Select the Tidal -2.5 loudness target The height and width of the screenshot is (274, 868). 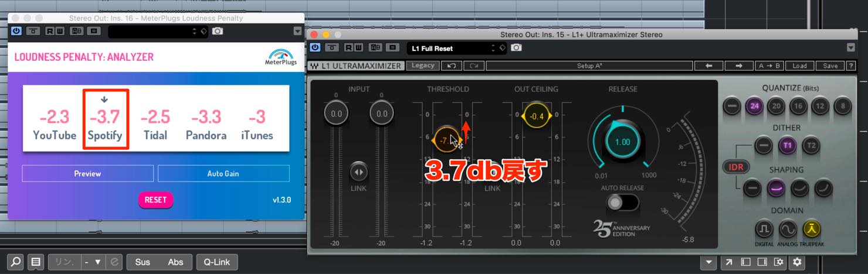(x=155, y=125)
